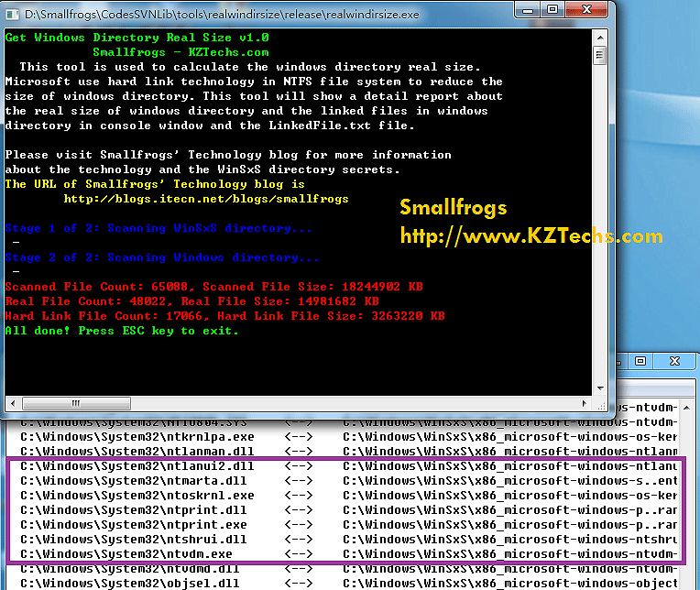The image size is (700, 590).
Task: Click the ntlanui2.dll entry in the list
Action: [x=137, y=466]
